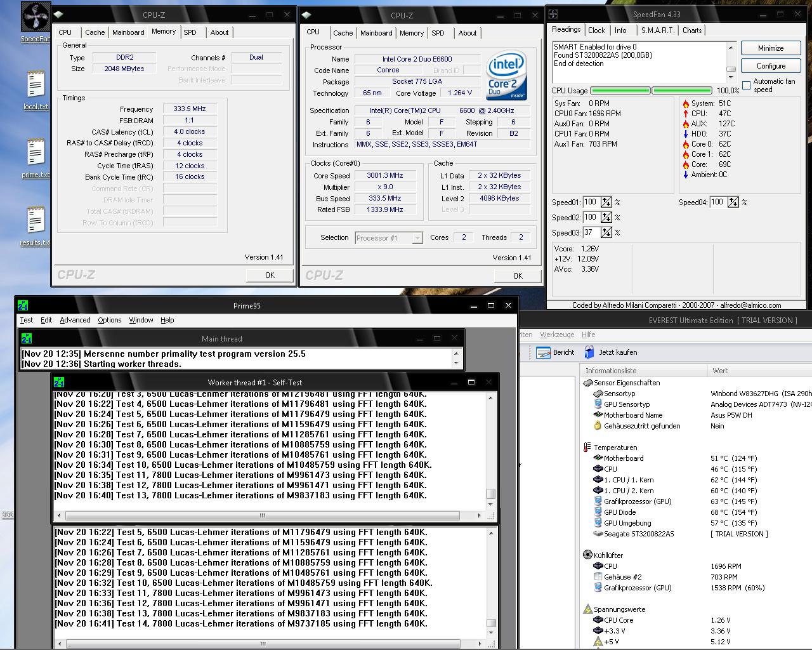Image resolution: width=812 pixels, height=650 pixels.
Task: Click Main thread window icon
Action: (27, 338)
